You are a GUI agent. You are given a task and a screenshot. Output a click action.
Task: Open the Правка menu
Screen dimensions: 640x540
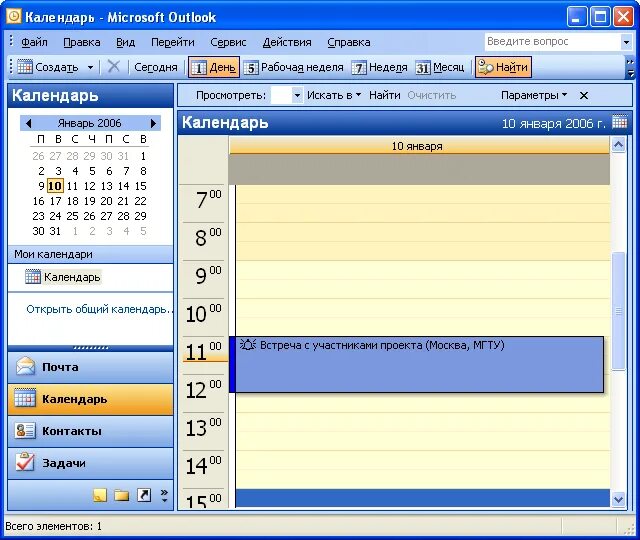point(82,42)
